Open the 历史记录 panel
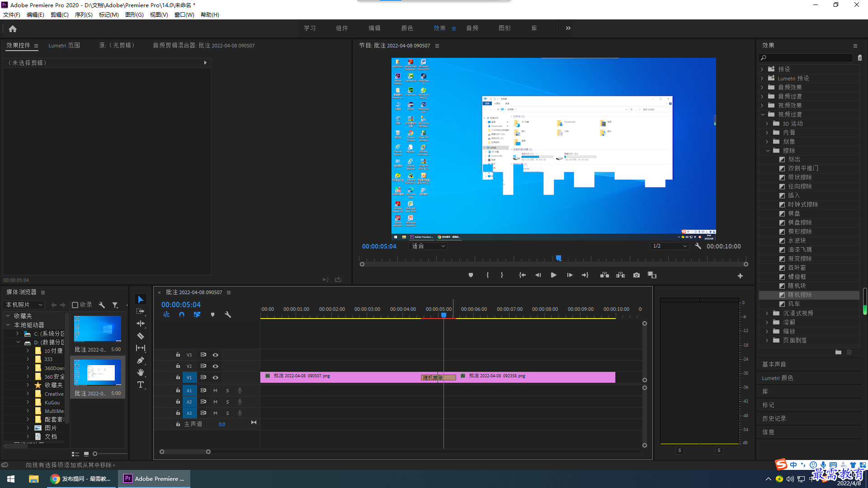The width and height of the screenshot is (868, 488). pyautogui.click(x=774, y=419)
